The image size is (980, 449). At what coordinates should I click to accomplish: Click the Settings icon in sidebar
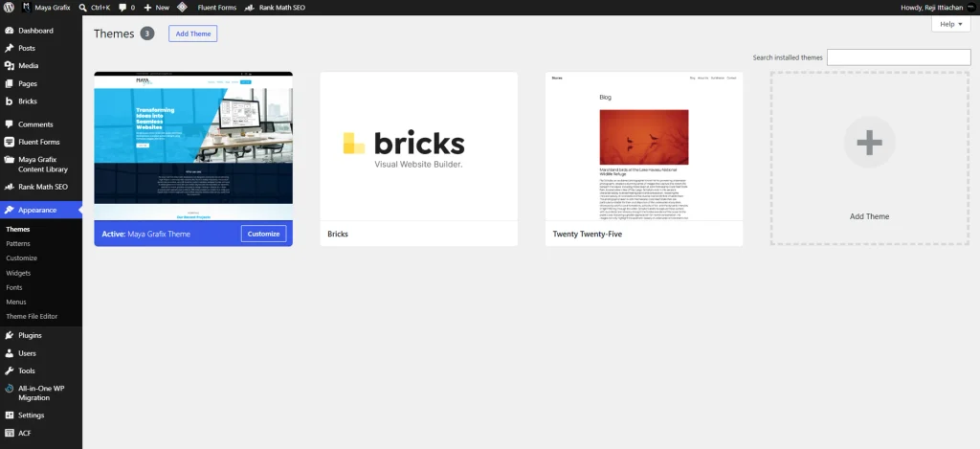(10, 415)
